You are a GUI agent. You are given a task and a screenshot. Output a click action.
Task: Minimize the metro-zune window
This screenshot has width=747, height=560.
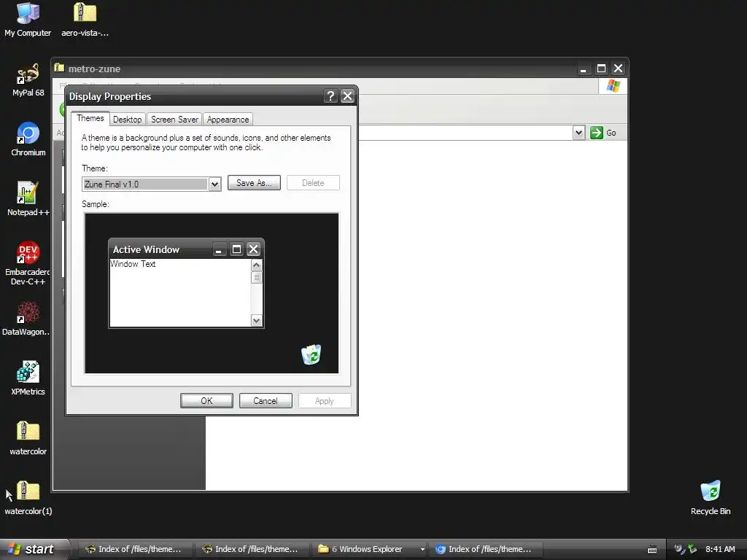click(x=583, y=69)
